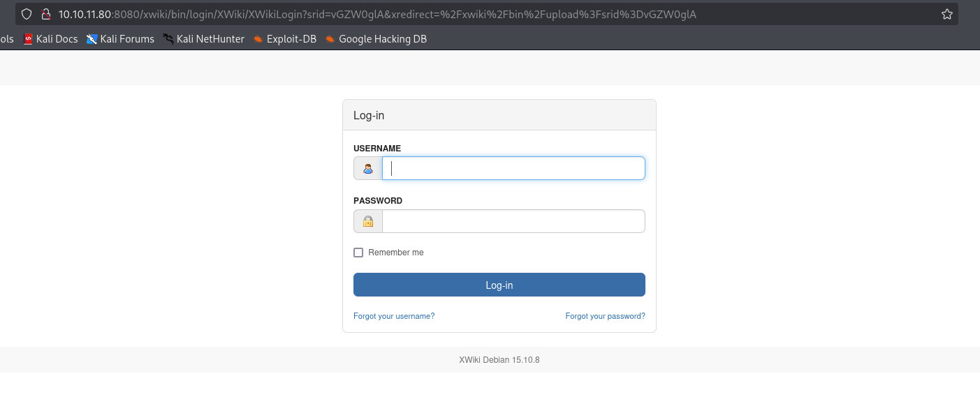Click the user avatar icon beside username
This screenshot has height=420, width=980.
point(368,168)
